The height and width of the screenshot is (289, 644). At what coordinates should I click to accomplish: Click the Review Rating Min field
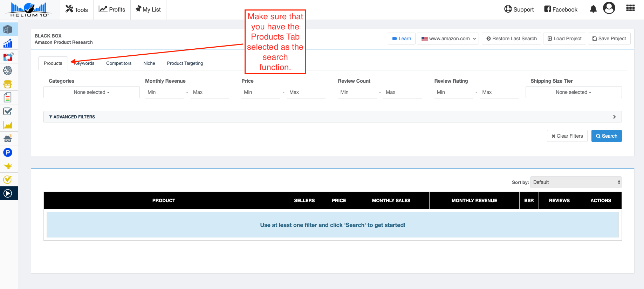coord(454,92)
